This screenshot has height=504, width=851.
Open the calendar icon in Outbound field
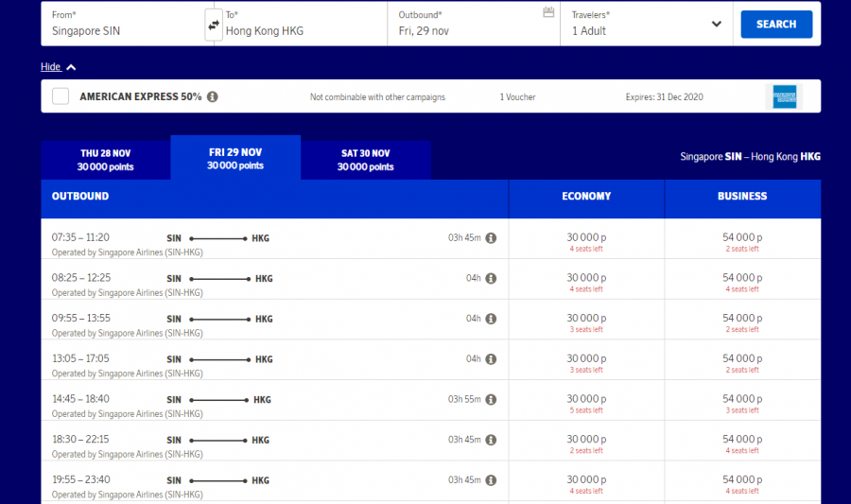pyautogui.click(x=548, y=12)
